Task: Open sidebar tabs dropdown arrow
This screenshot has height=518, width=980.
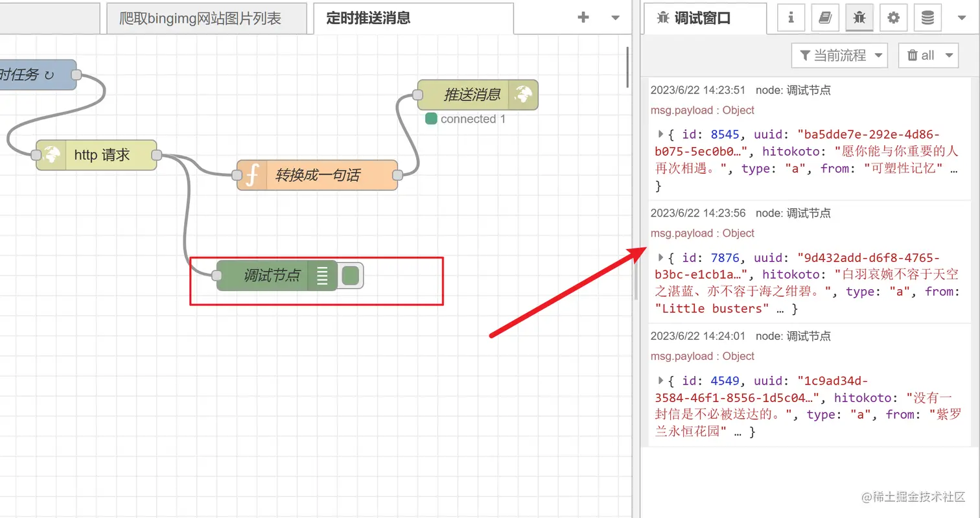Action: (x=962, y=18)
